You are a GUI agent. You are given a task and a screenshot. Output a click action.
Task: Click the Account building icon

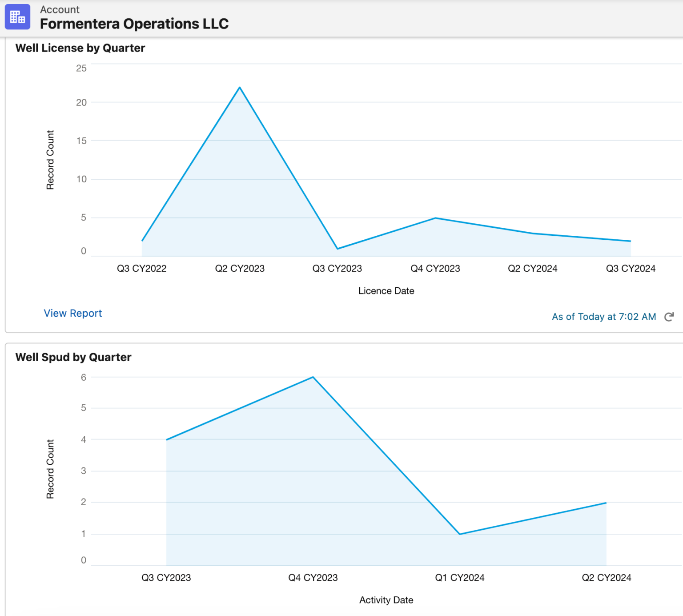[x=17, y=17]
